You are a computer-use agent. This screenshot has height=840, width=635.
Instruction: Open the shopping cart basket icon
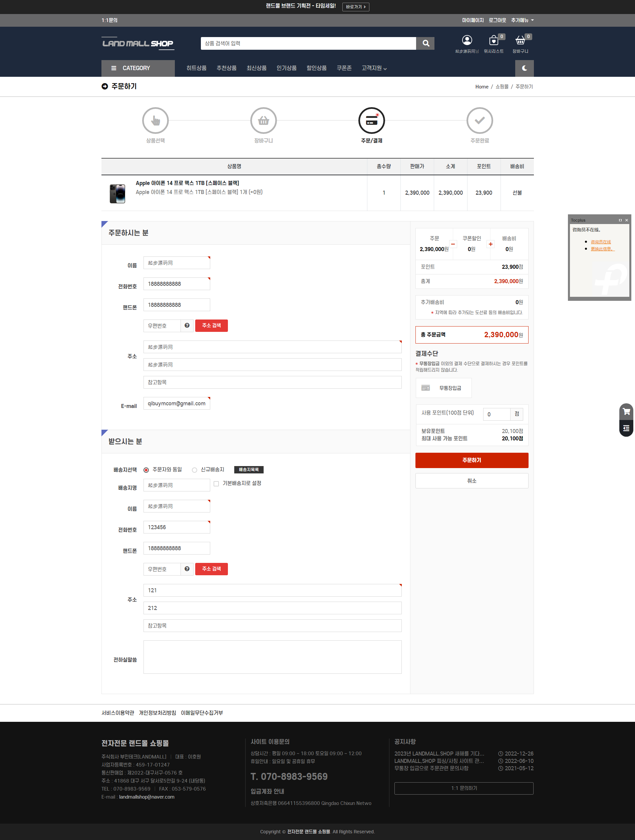(520, 40)
